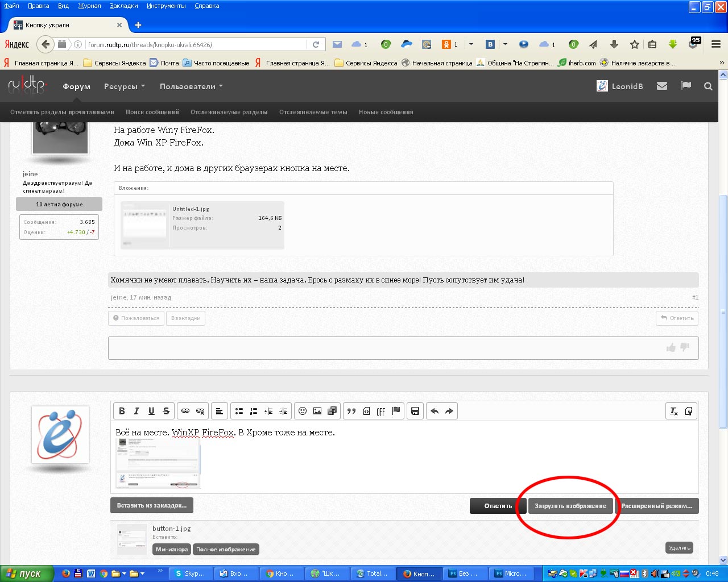This screenshot has height=582, width=728.
Task: Open the Windows пуск start button
Action: pyautogui.click(x=27, y=573)
